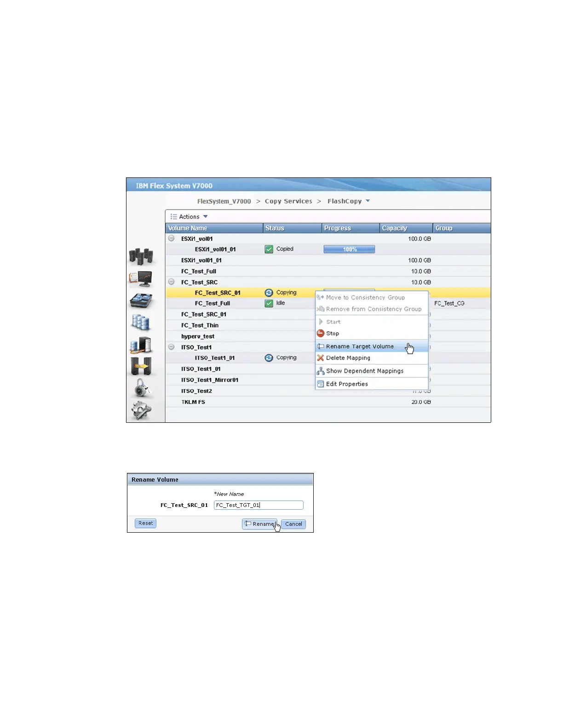Open the Copy Services sidebar icon

(x=141, y=366)
